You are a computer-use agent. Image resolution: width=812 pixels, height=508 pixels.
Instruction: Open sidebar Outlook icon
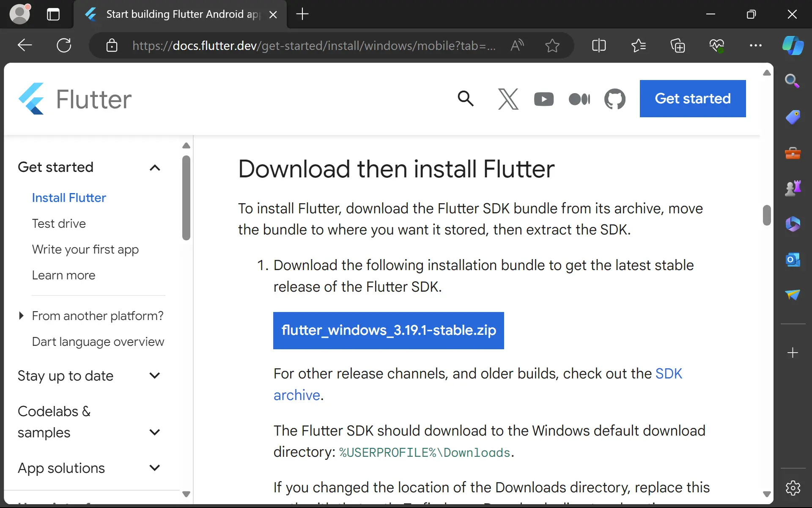793,260
